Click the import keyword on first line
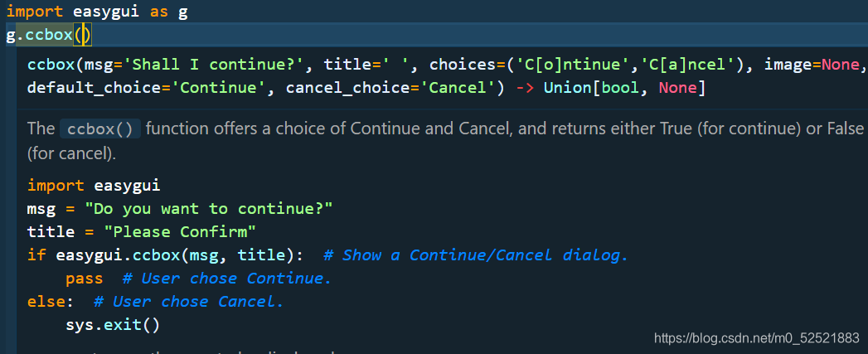Image resolution: width=868 pixels, height=354 pixels. (x=34, y=12)
